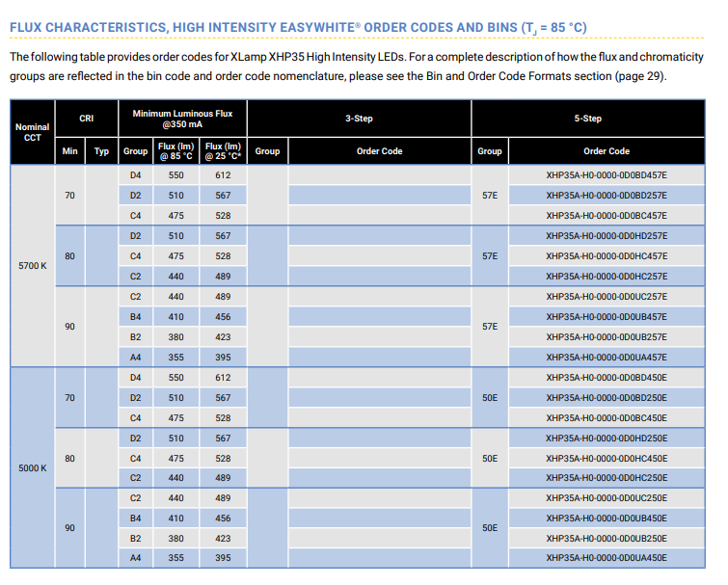
Task: Select the 5700 K nominal CCT cell
Action: click(33, 266)
